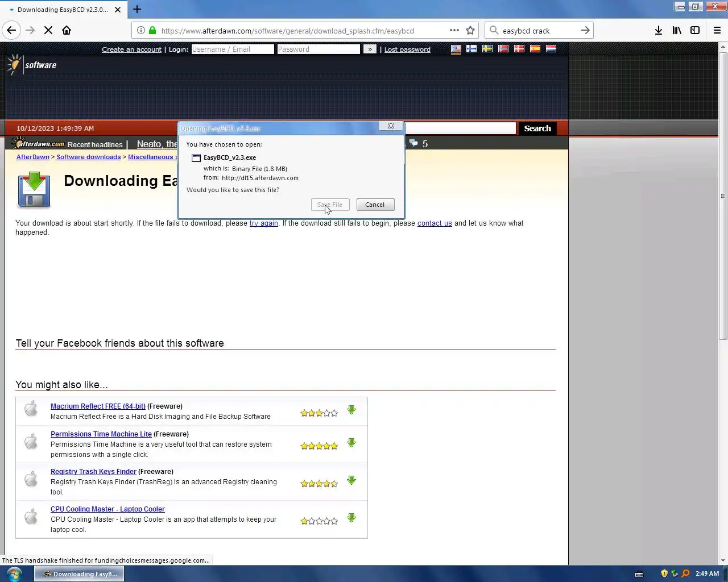Viewport: 728px width, 582px height.
Task: Click the EasyBCD_v2.3.exe file name
Action: (230, 157)
